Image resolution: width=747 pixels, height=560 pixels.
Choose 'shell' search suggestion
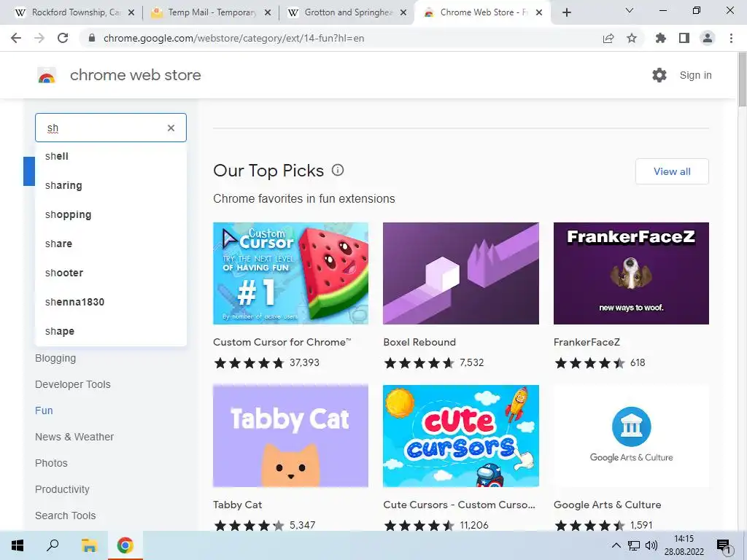tap(111, 156)
